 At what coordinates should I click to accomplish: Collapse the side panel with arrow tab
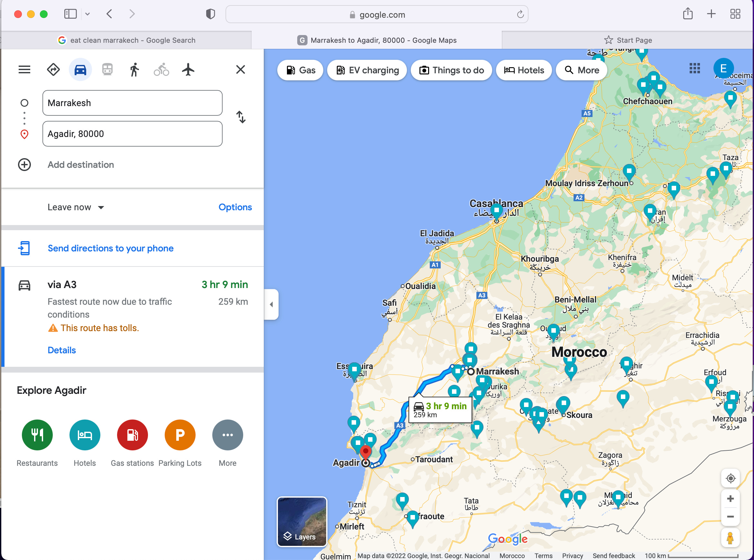coord(271,304)
